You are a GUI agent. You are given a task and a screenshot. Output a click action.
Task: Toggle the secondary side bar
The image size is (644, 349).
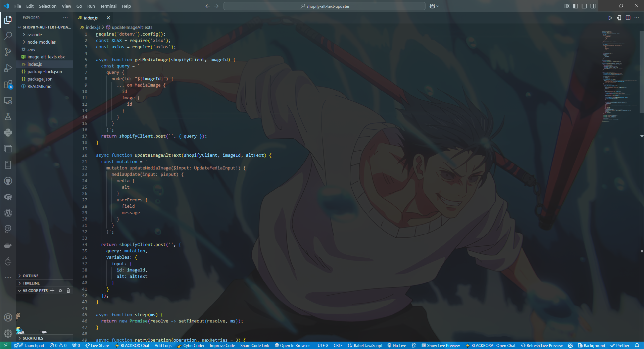[x=593, y=6]
